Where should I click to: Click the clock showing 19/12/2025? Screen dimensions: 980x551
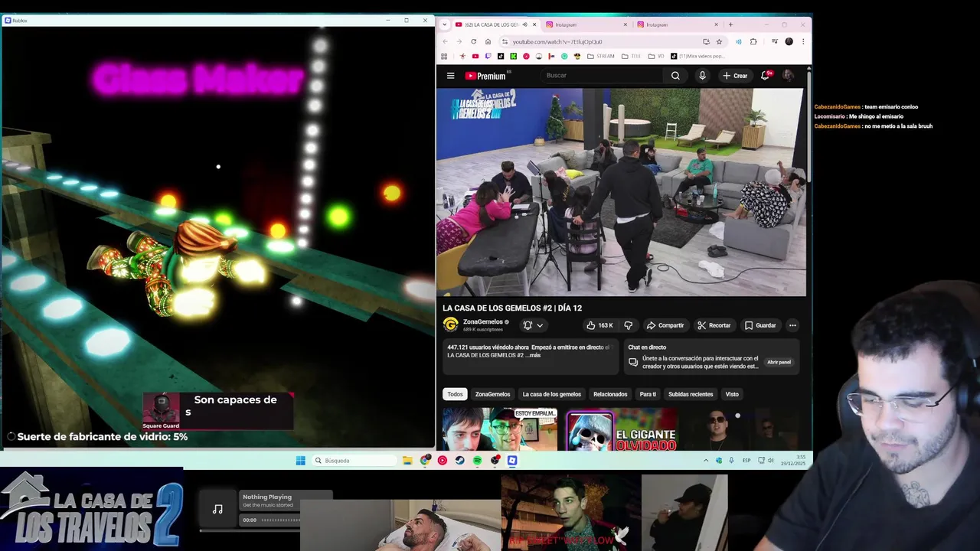[792, 460]
